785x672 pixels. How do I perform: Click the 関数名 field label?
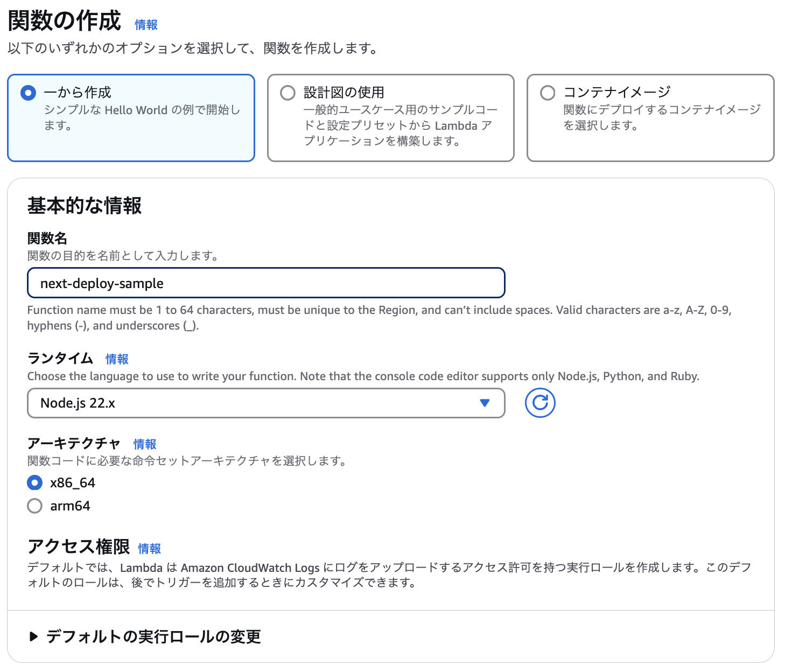pos(47,238)
